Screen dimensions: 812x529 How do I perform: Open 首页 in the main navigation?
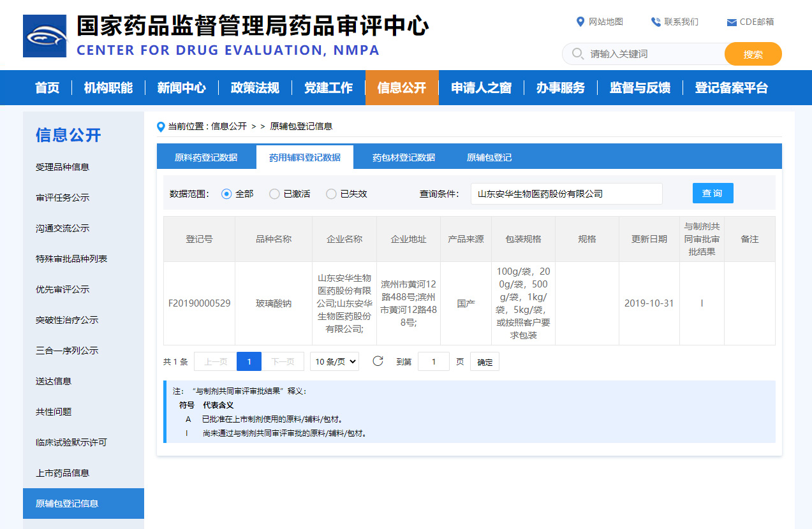(x=47, y=88)
